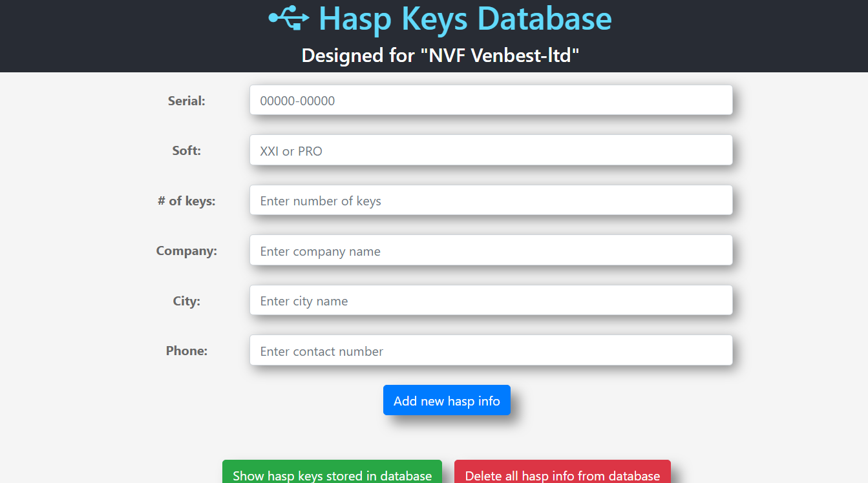Screen dimensions: 868x483
Task: Click the Serial: label
Action: click(x=187, y=101)
